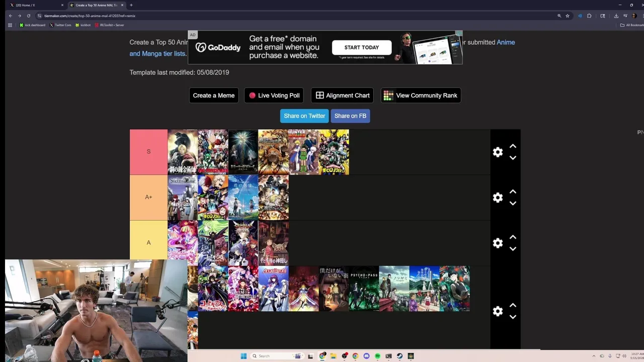
Task: Share the tier list on Twitter
Action: tap(304, 116)
